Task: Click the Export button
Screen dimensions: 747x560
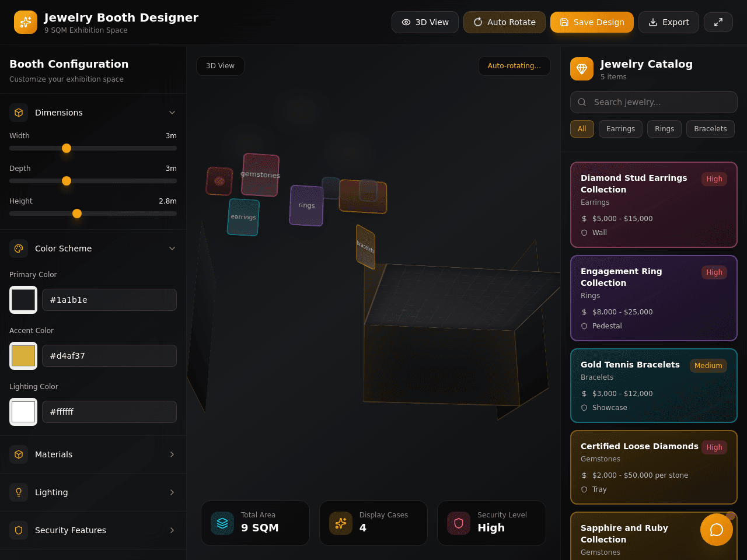Action: [x=669, y=22]
